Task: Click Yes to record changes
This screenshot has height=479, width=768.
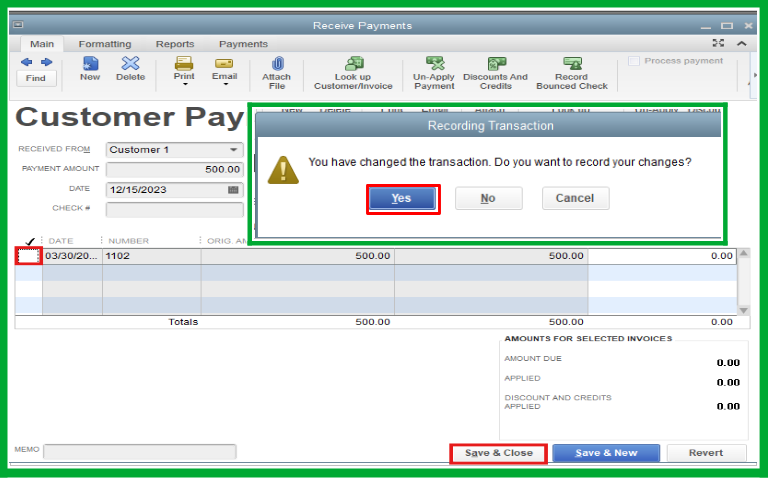Action: [402, 198]
